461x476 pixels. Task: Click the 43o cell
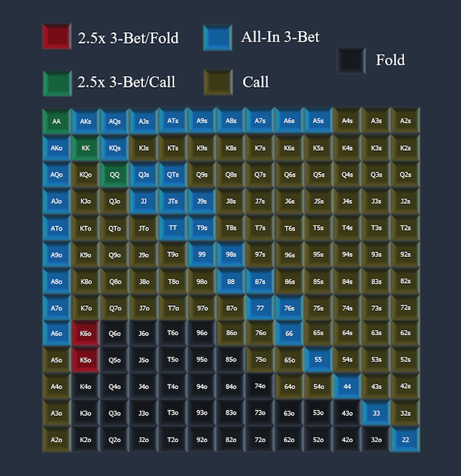click(347, 413)
